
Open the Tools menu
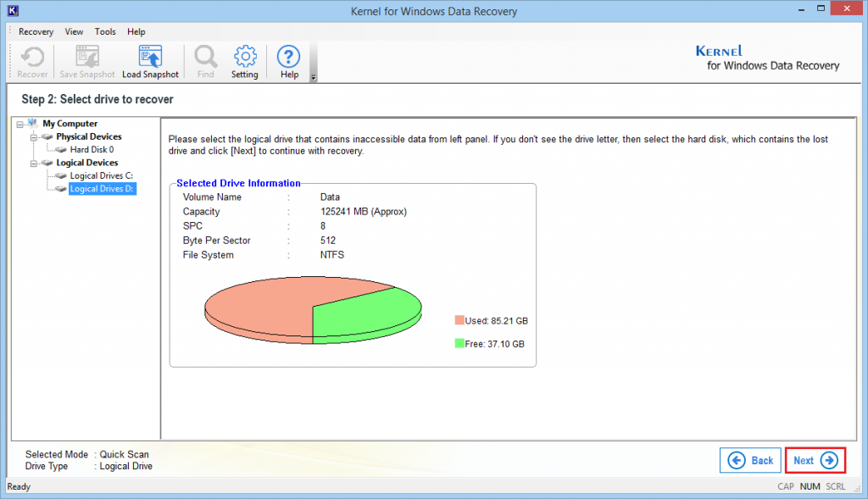105,31
